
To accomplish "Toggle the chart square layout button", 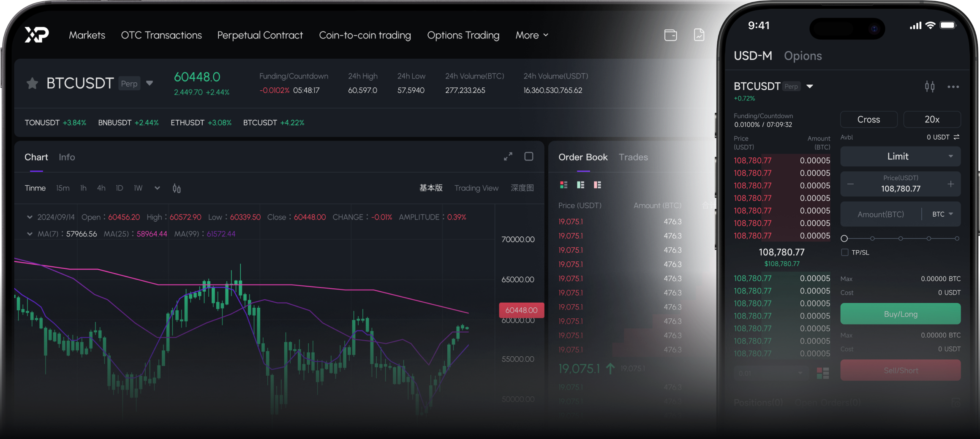I will (x=529, y=157).
